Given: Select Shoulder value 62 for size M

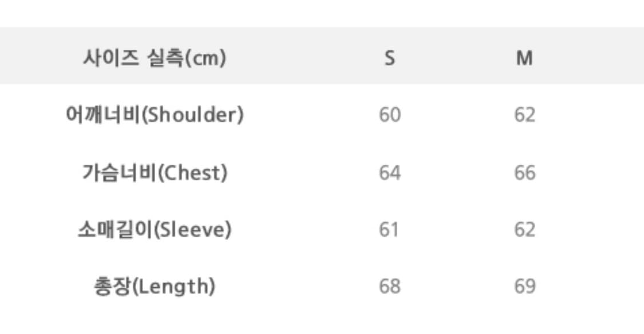Looking at the screenshot, I should click(524, 115).
